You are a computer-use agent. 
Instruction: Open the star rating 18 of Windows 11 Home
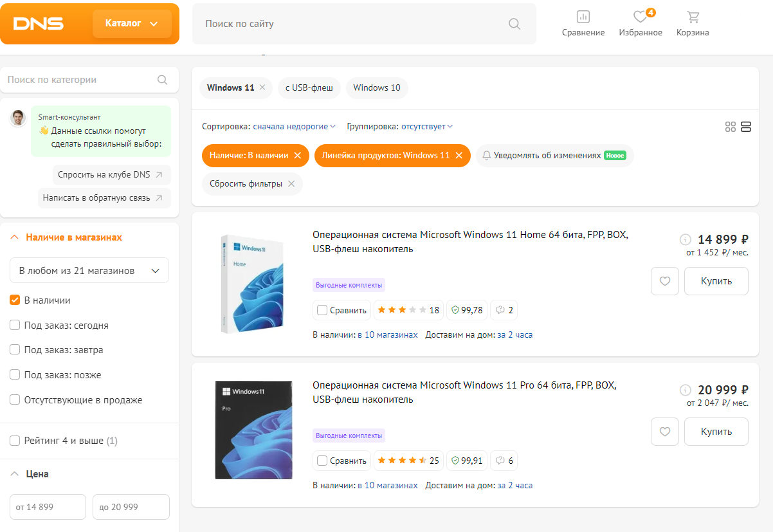(x=408, y=310)
